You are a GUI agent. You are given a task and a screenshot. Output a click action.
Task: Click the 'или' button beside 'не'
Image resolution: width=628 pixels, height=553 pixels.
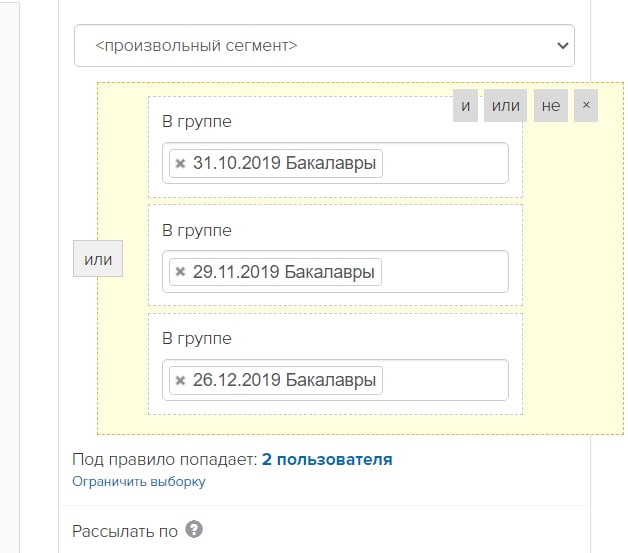point(505,106)
